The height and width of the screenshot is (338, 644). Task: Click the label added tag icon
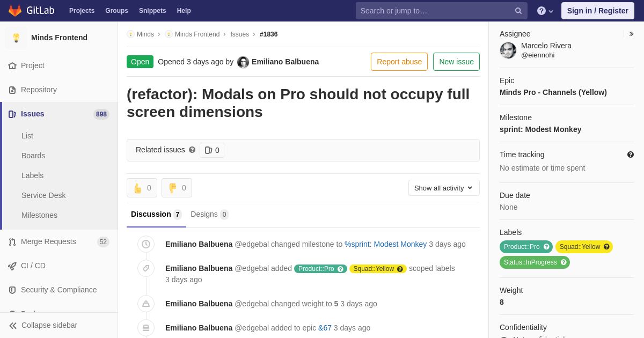coord(146,268)
